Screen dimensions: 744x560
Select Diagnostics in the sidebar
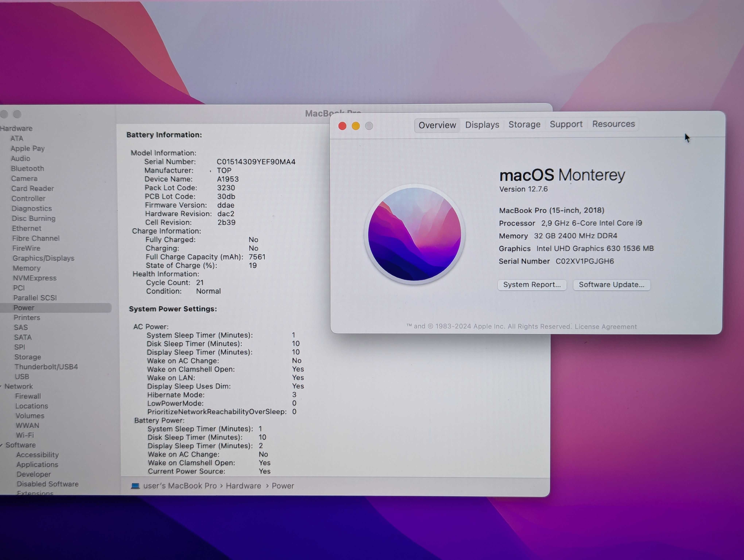pos(32,208)
